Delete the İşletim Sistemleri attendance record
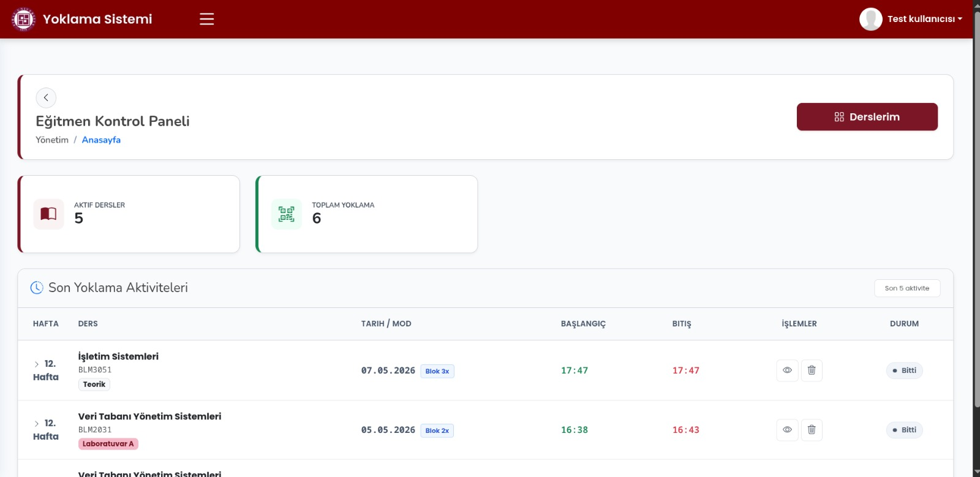The width and height of the screenshot is (980, 477). coord(812,370)
